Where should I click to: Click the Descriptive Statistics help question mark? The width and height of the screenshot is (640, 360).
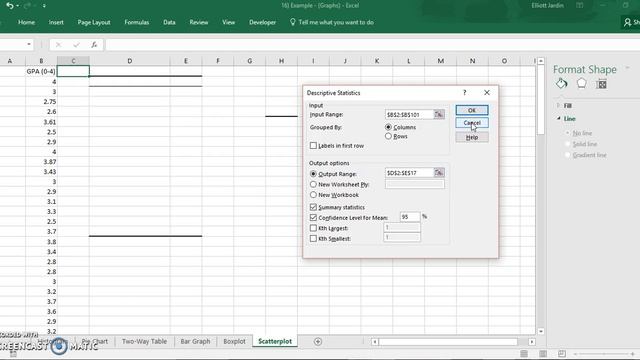pos(464,93)
